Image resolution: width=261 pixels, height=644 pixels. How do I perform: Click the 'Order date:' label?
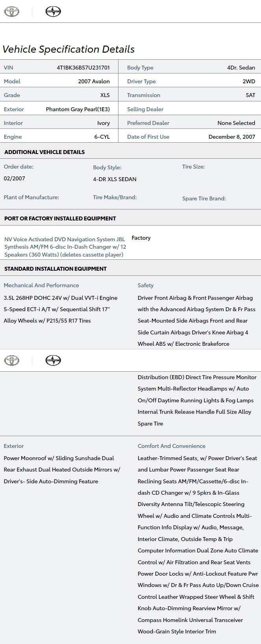point(19,167)
